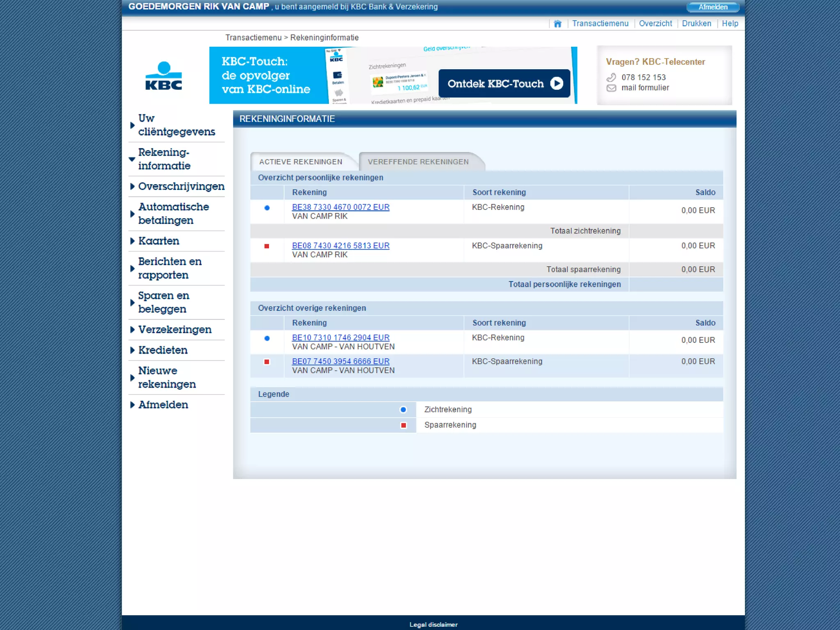
Task: Click the home icon in top navigation
Action: 557,24
